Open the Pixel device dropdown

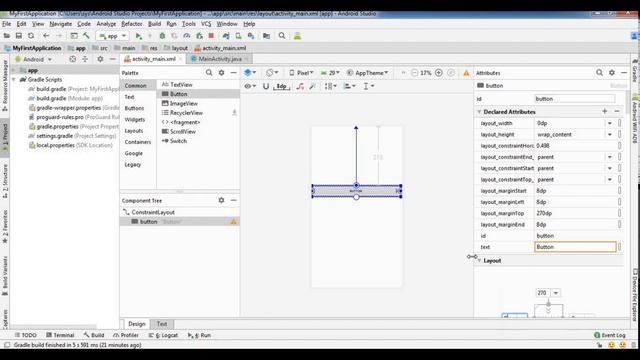coord(302,73)
